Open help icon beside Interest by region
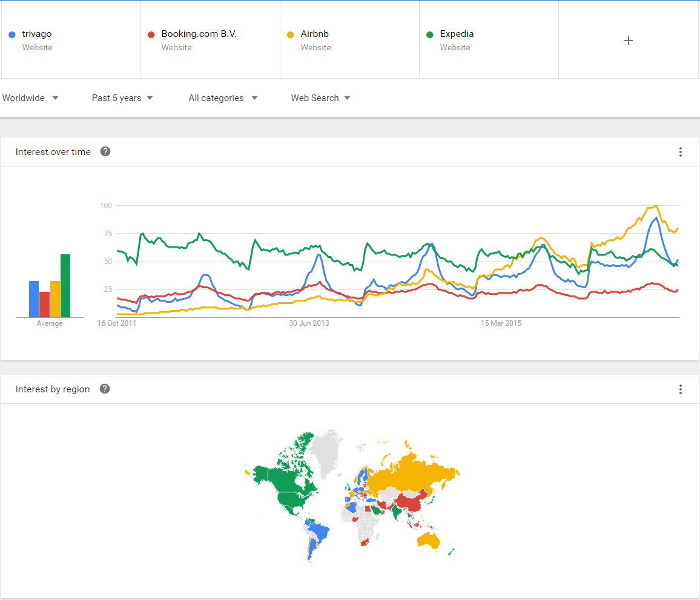This screenshot has height=600, width=700. 105,389
